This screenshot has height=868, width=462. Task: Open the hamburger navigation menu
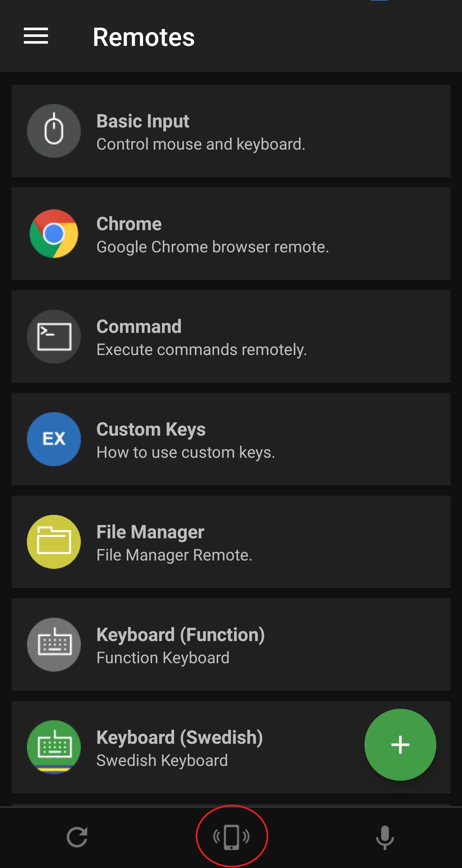36,36
